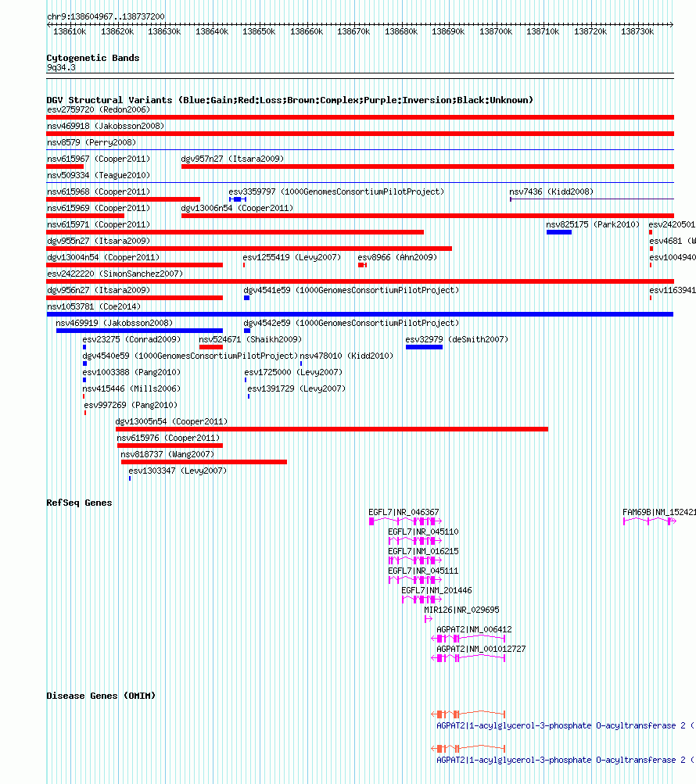Click esv32979 (deSmith2007) label
This screenshot has width=696, height=784.
click(x=457, y=339)
